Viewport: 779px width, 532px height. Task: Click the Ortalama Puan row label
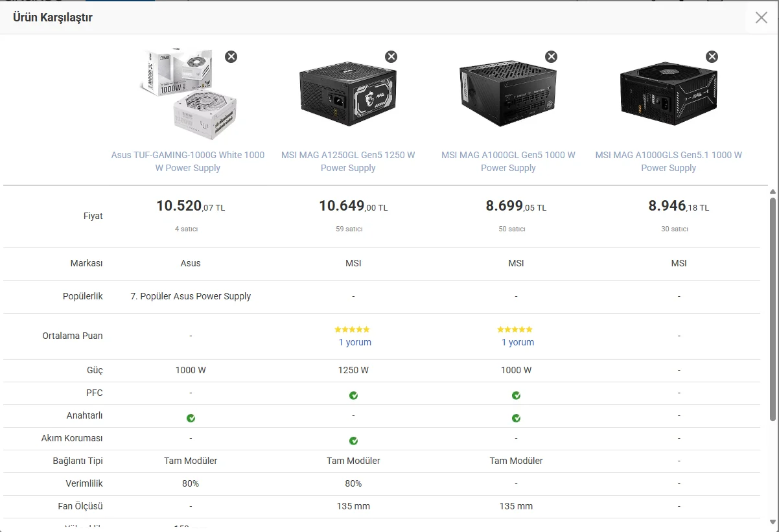click(73, 336)
